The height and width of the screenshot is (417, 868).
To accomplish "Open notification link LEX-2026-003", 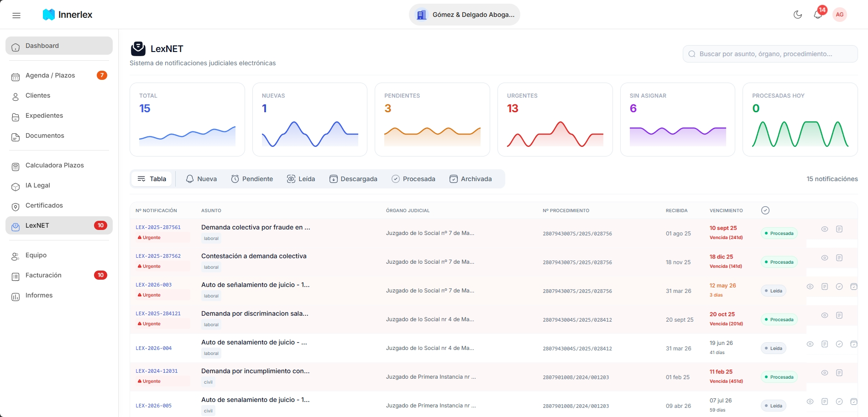I will point(153,285).
